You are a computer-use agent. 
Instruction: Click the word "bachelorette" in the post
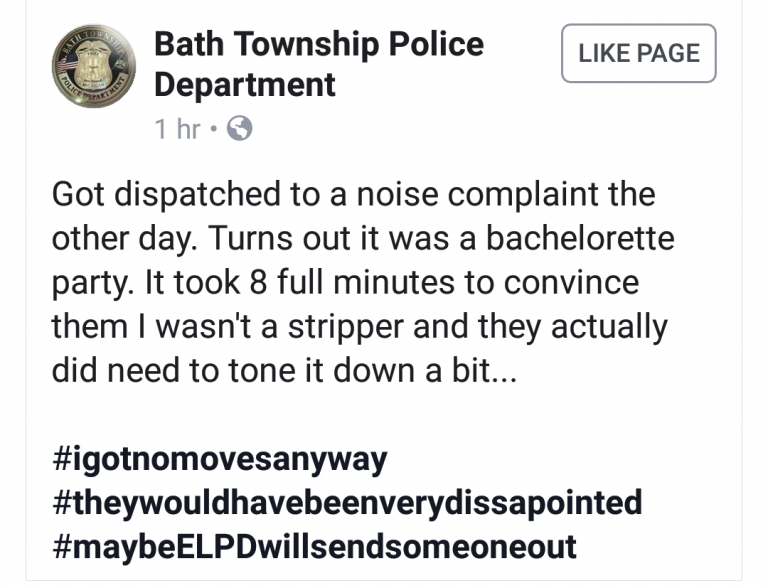[x=580, y=239]
